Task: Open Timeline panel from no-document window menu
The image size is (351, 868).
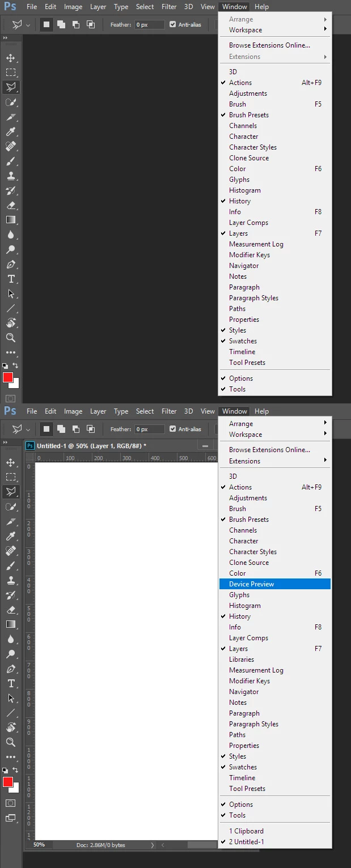Action: click(x=275, y=352)
